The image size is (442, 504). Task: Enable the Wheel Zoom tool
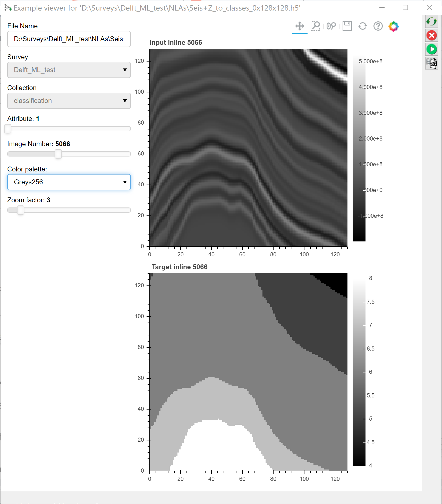[331, 26]
